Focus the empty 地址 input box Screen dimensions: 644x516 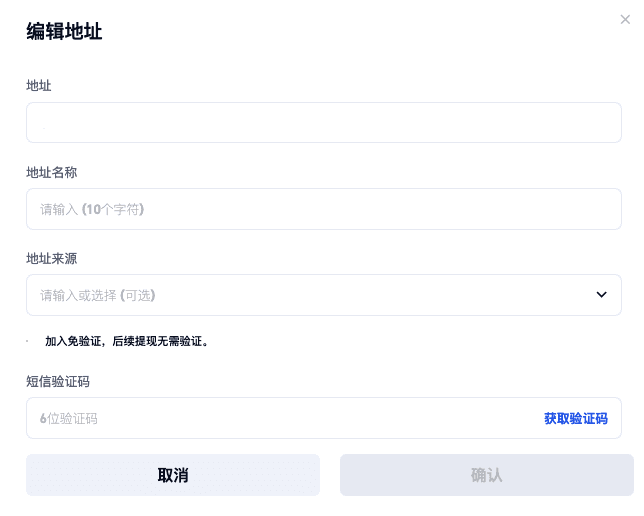[x=323, y=123]
